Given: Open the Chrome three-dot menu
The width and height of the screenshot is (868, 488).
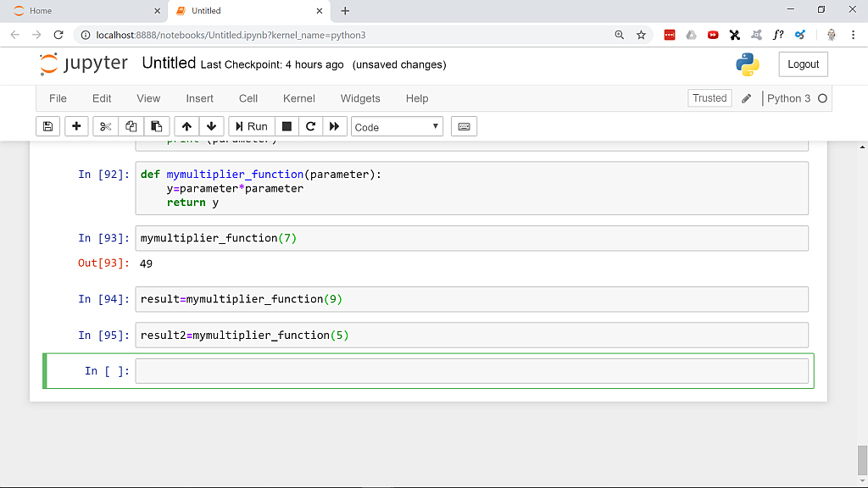Looking at the screenshot, I should (x=853, y=35).
